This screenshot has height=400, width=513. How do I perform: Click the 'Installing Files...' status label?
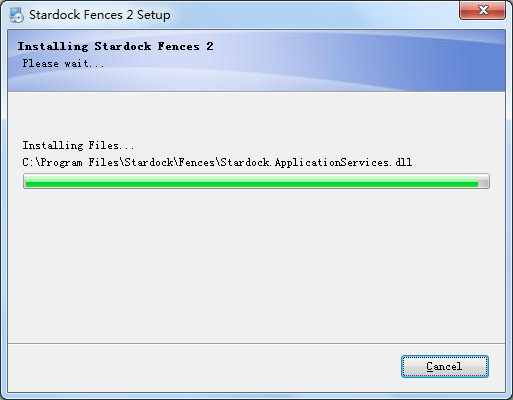78,145
